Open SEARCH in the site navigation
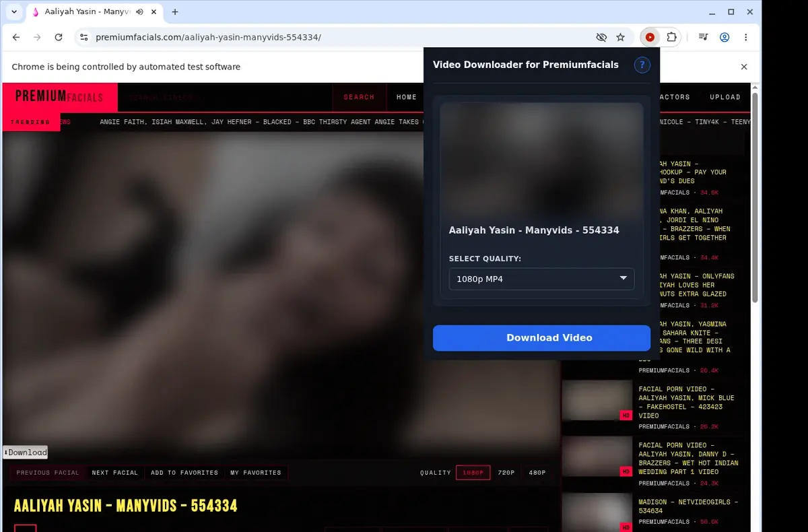The image size is (808, 532). pyautogui.click(x=359, y=97)
